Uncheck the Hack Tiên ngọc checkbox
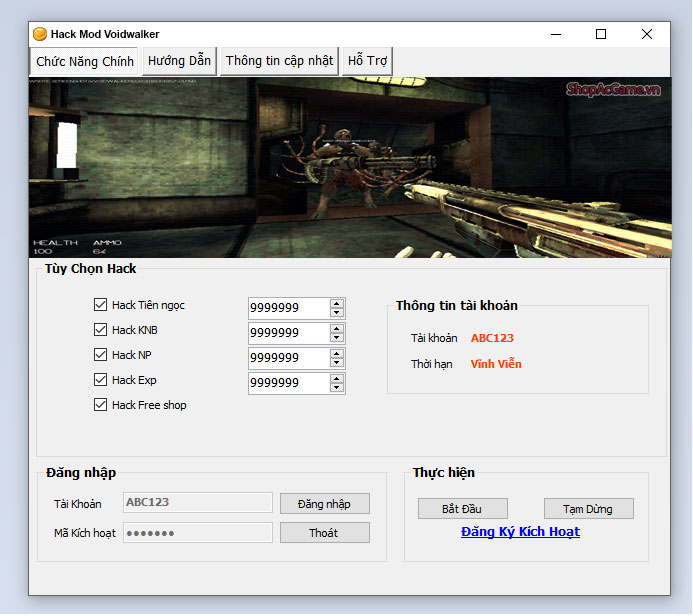 point(100,304)
